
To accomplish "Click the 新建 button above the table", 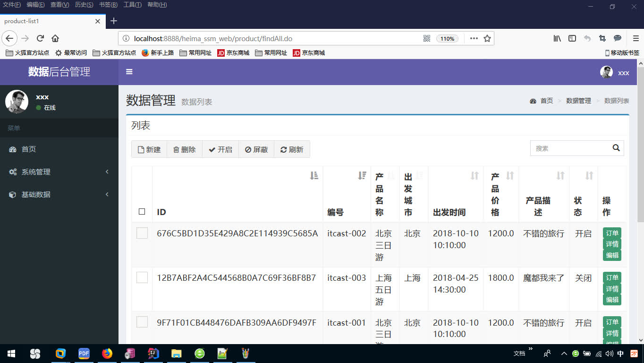I will point(149,149).
